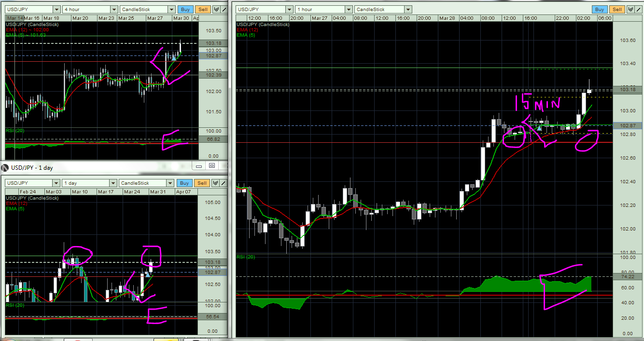Click the EMA (5) label in 4 hour chart
Screen dimensions: 644x341
pos(26,35)
